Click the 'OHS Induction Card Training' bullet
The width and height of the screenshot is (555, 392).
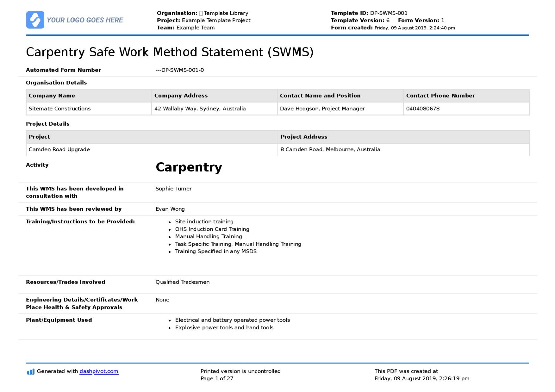point(212,229)
